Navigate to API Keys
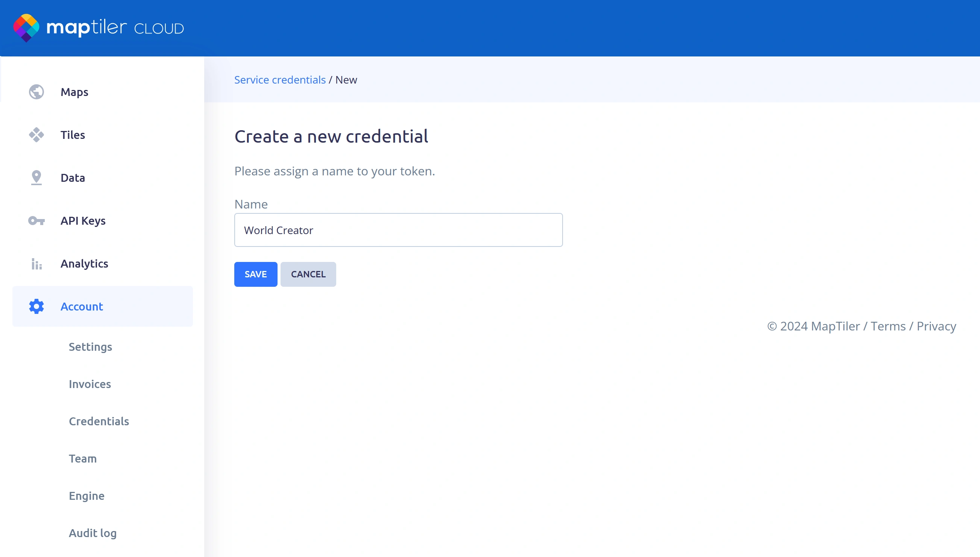Viewport: 980px width, 557px height. click(x=102, y=221)
